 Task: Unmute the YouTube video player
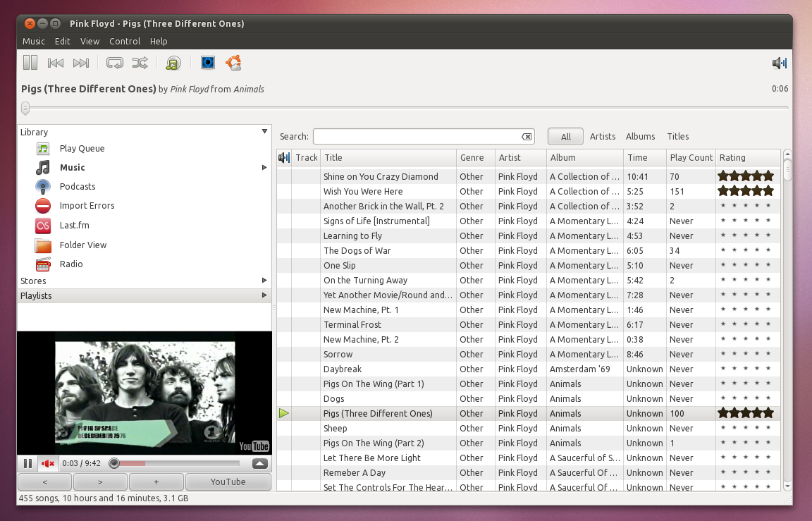coord(48,463)
